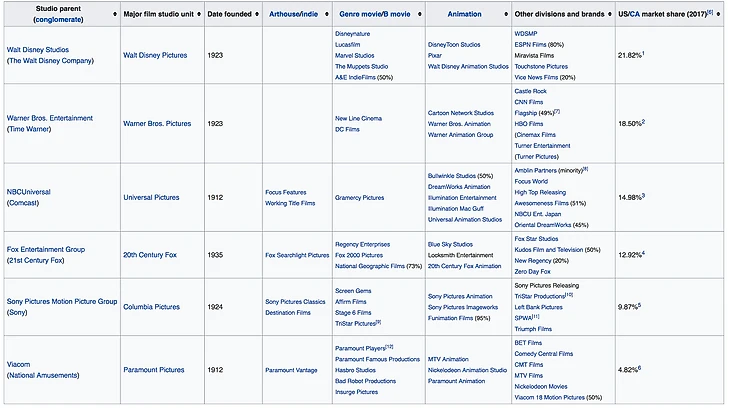Sort by Arthouse/indie column arrows
Screen dimensions: 730x408
click(326, 14)
